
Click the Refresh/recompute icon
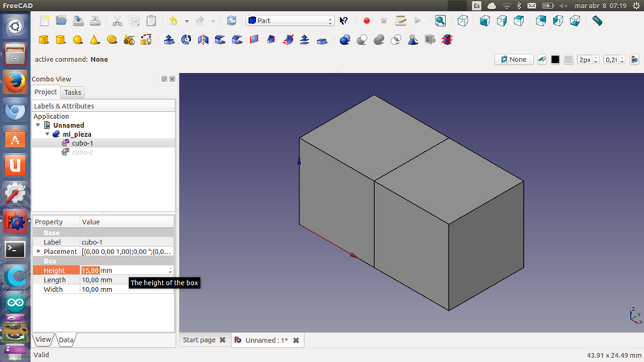[x=232, y=20]
